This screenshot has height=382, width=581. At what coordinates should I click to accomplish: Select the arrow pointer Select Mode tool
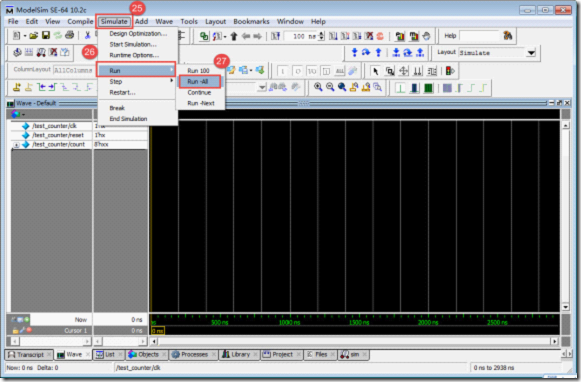click(x=375, y=71)
